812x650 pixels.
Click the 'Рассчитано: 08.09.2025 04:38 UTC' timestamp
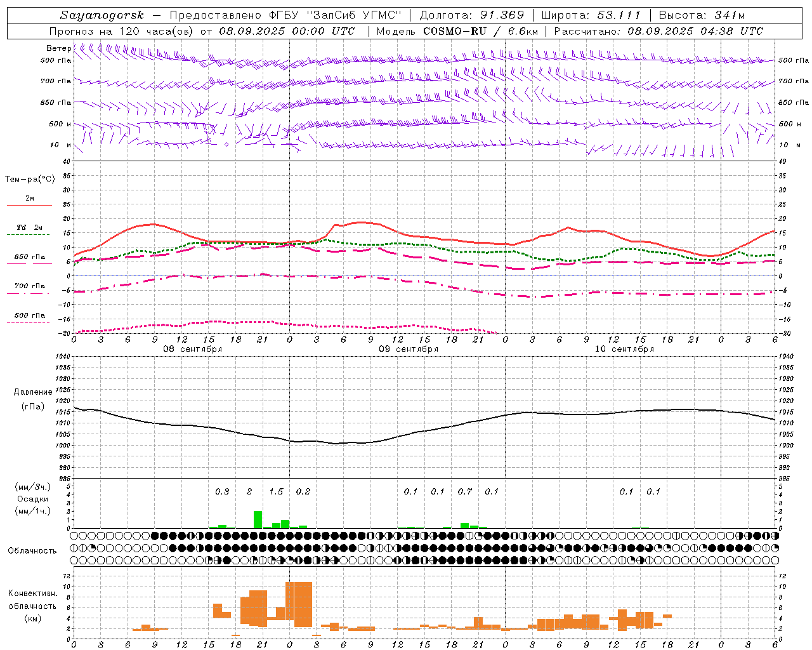[658, 31]
